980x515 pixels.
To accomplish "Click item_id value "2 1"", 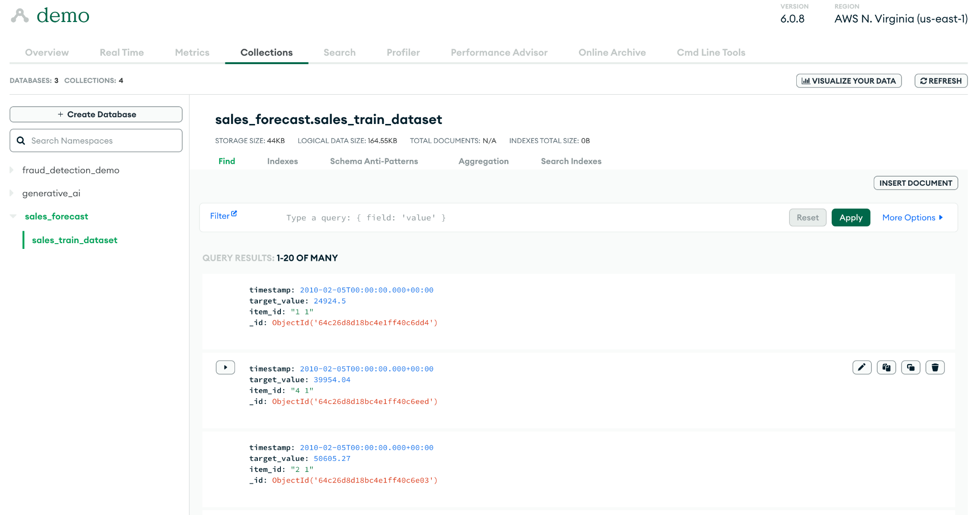I will [x=302, y=470].
